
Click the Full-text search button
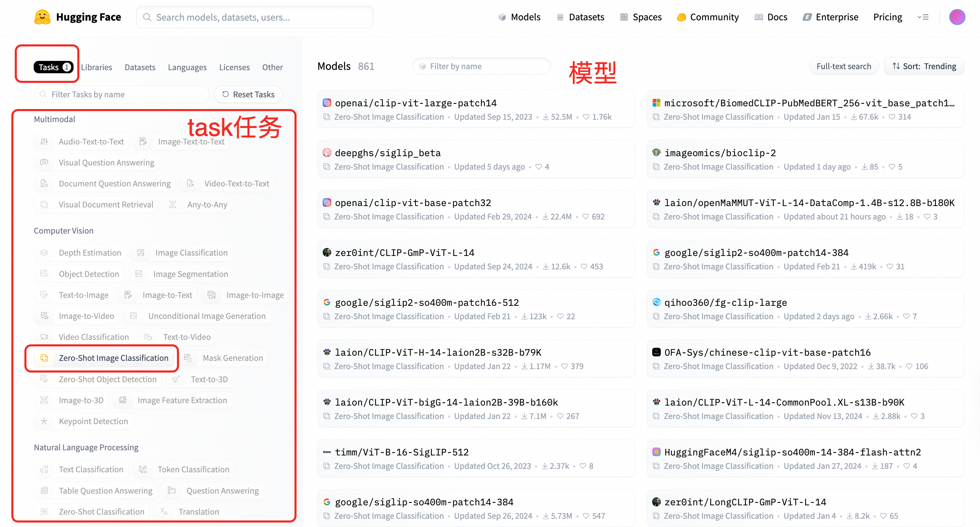pos(844,66)
